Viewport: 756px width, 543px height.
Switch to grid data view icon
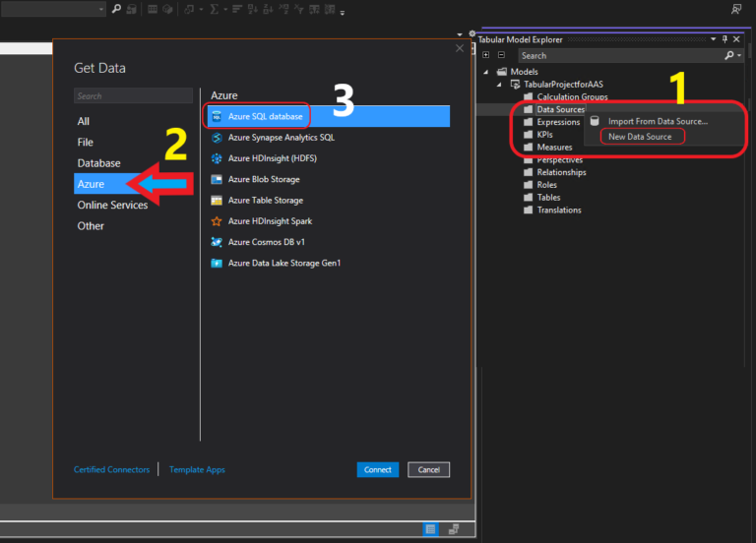[430, 529]
